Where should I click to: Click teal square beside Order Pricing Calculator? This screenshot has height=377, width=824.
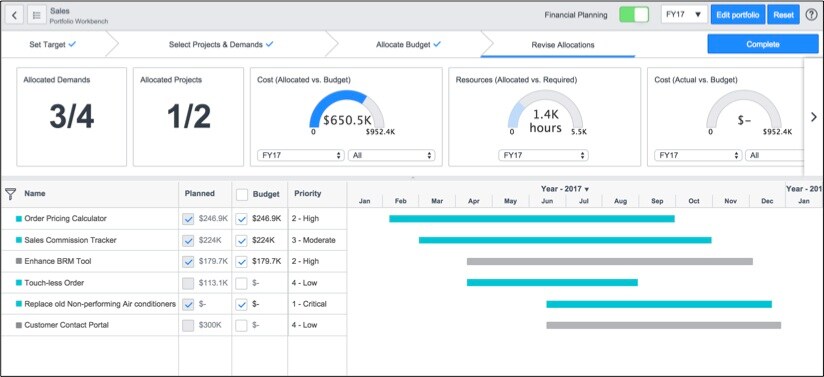pyautogui.click(x=19, y=219)
